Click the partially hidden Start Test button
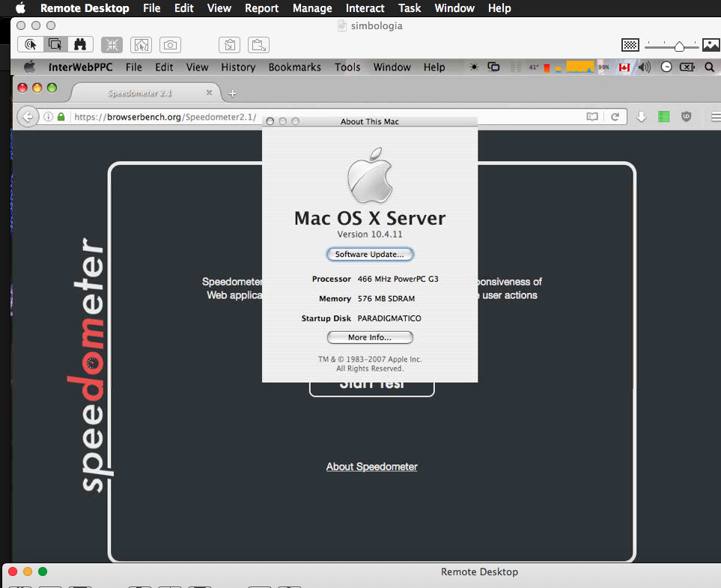The width and height of the screenshot is (721, 588). coord(371,390)
